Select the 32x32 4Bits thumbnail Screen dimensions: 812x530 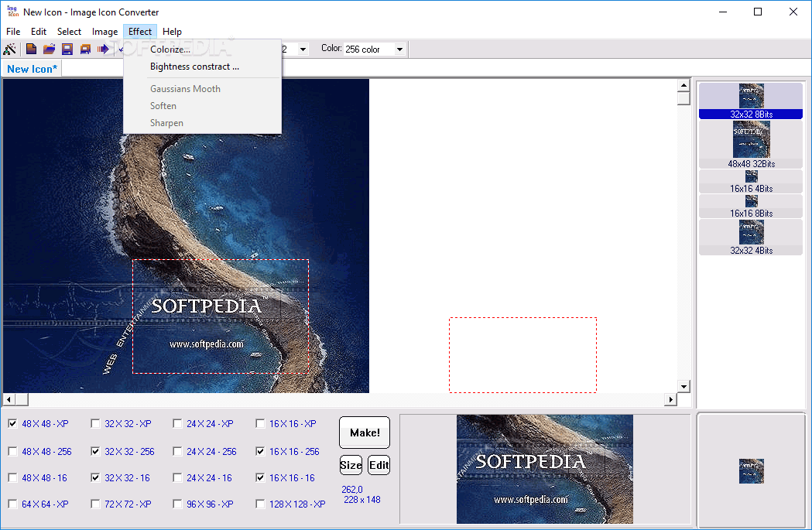coord(751,238)
